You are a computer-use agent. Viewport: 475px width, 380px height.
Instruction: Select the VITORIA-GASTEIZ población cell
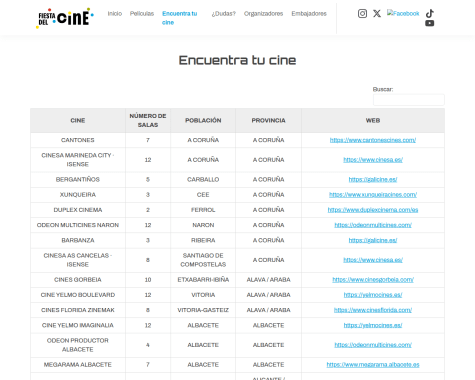203,310
